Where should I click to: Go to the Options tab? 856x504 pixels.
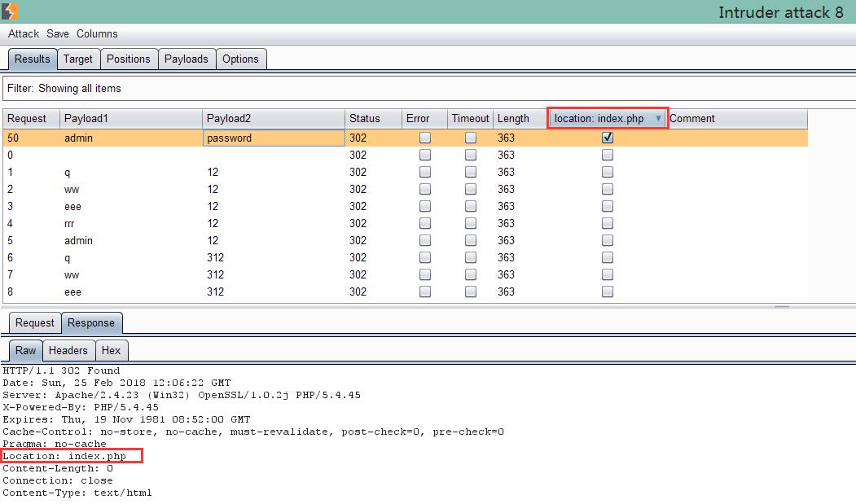(x=240, y=59)
